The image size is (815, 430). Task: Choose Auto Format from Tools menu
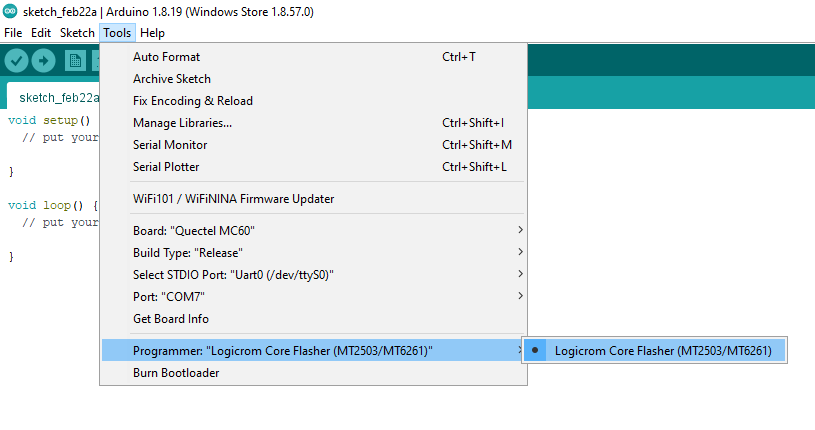[314, 57]
